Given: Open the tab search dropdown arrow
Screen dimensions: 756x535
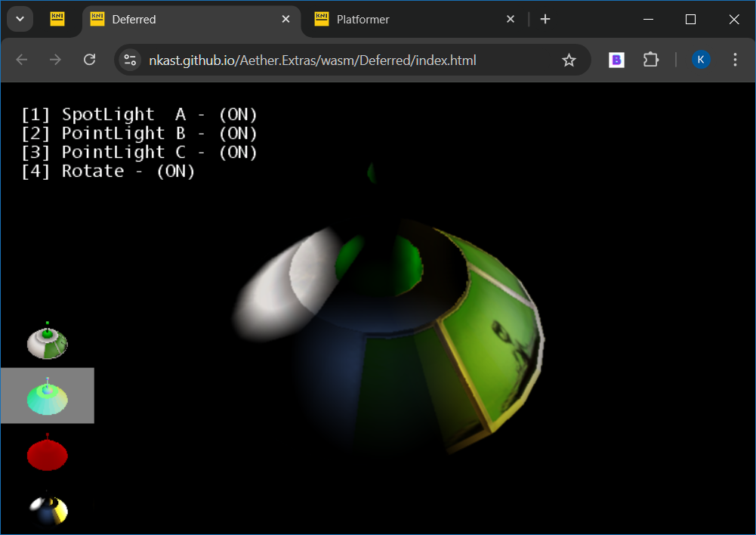Looking at the screenshot, I should pos(20,20).
